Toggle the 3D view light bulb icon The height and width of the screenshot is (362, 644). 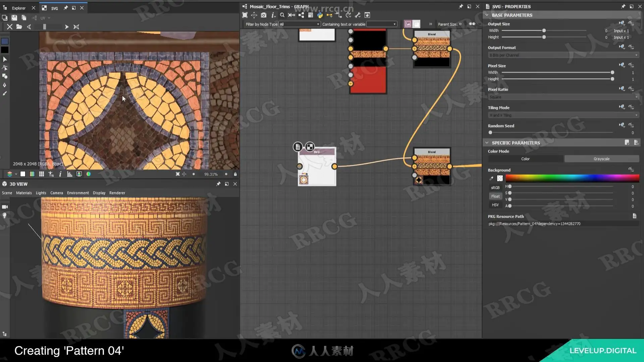pyautogui.click(x=5, y=216)
